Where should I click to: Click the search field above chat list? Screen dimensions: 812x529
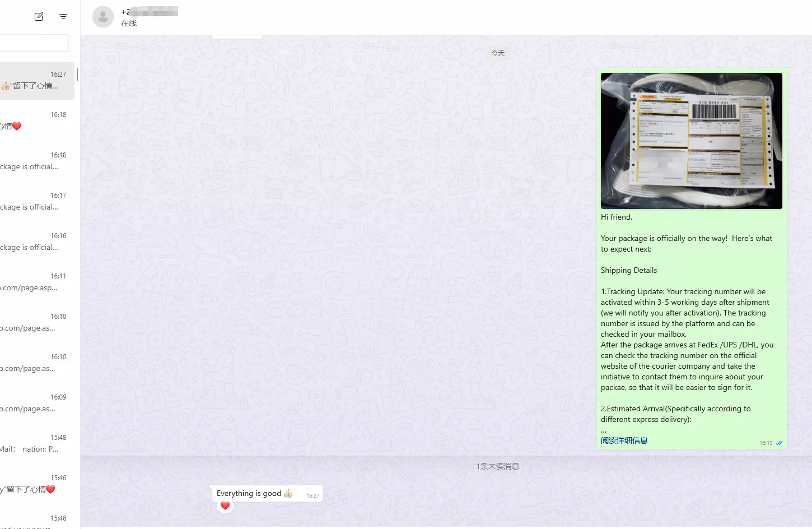pyautogui.click(x=34, y=43)
